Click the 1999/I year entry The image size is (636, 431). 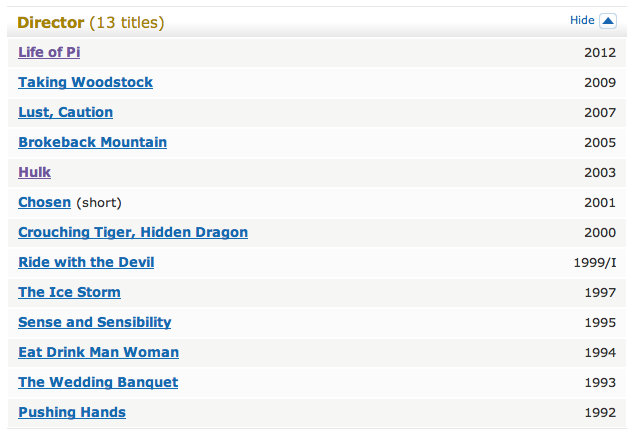594,262
